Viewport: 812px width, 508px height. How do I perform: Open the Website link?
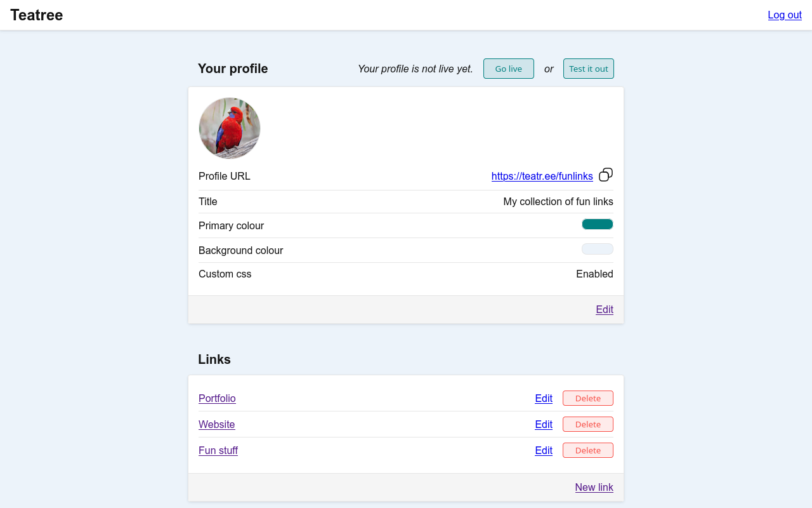217,424
